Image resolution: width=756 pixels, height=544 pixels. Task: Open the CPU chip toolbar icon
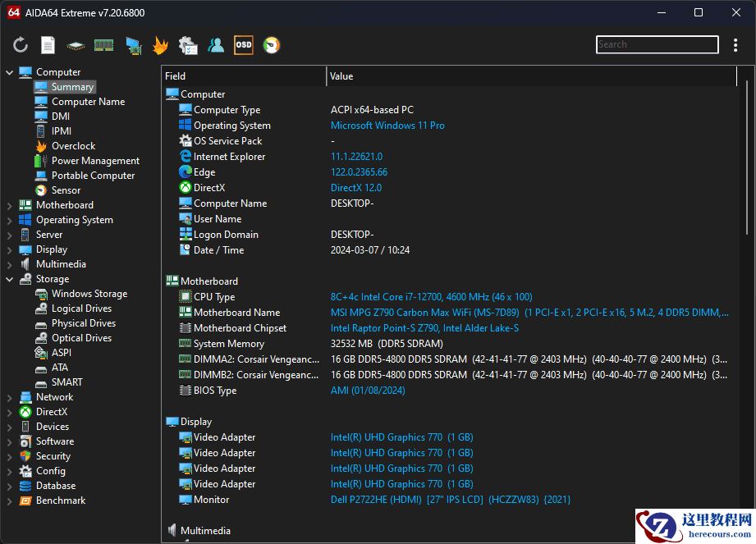[x=76, y=45]
